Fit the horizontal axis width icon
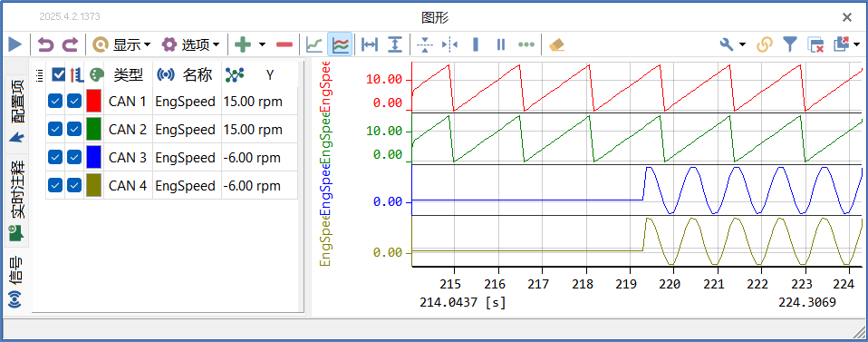 (370, 44)
